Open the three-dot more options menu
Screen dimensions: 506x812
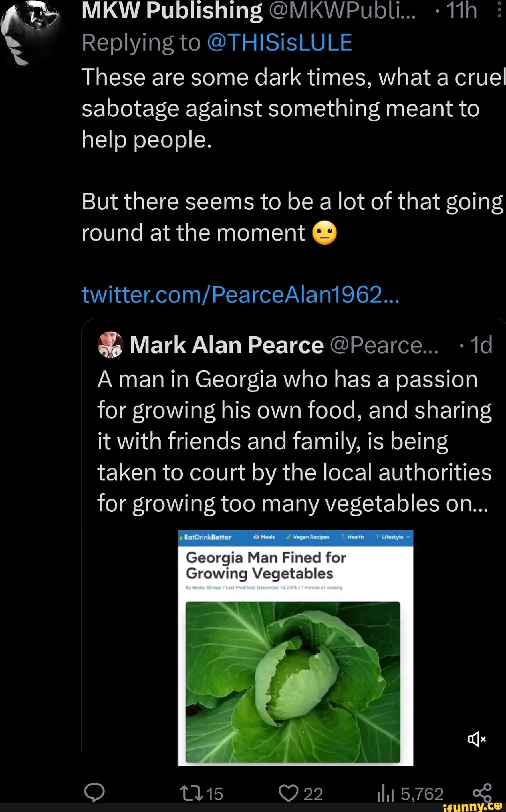(499, 9)
